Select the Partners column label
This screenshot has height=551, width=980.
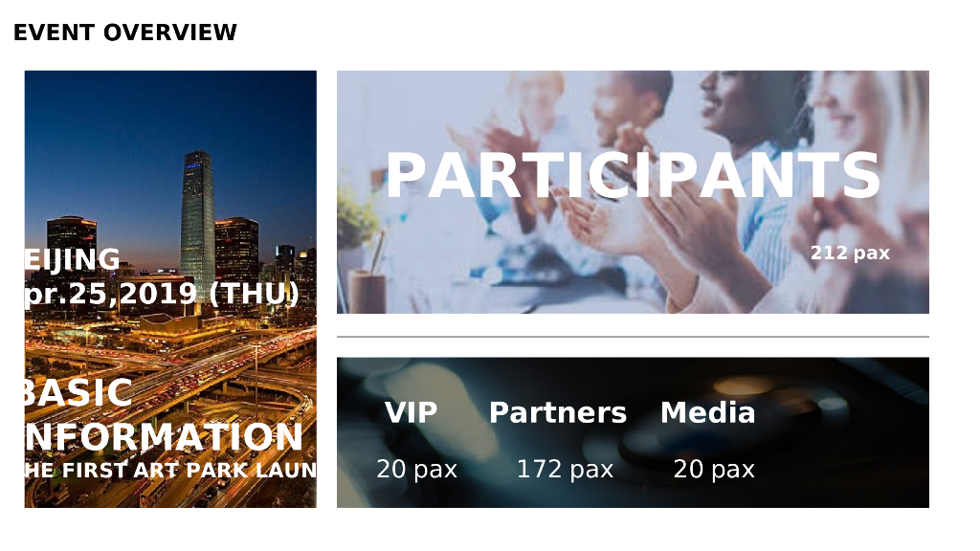558,412
